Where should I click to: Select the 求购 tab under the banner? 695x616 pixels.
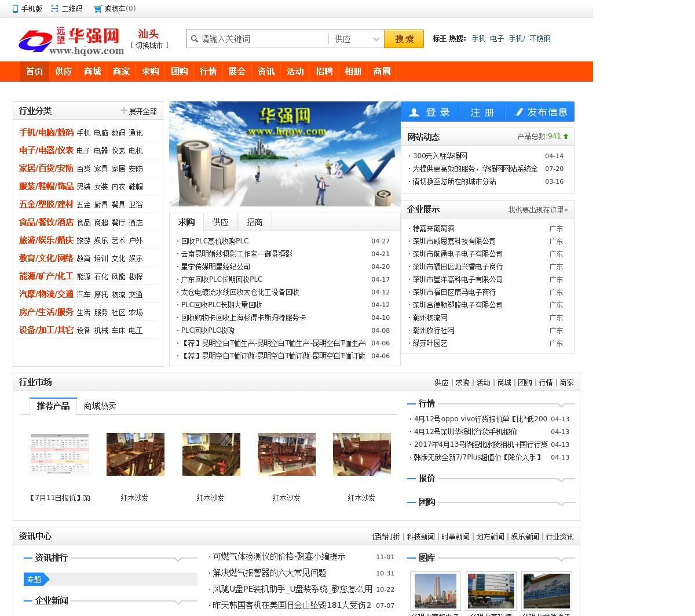186,223
